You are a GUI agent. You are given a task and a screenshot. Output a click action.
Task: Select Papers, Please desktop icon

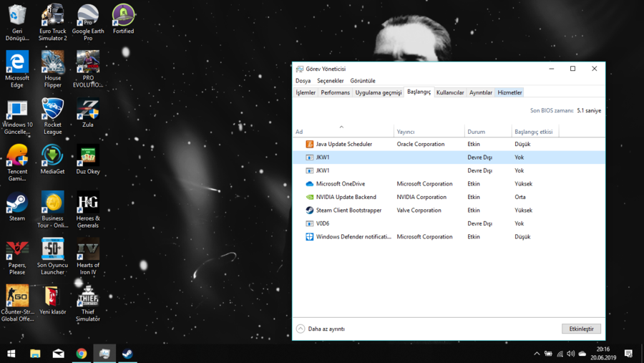pos(17,256)
